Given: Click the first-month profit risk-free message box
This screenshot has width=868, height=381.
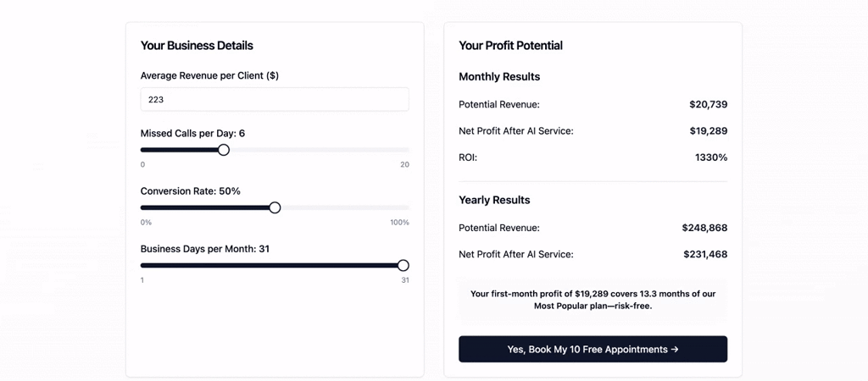Looking at the screenshot, I should pyautogui.click(x=593, y=300).
